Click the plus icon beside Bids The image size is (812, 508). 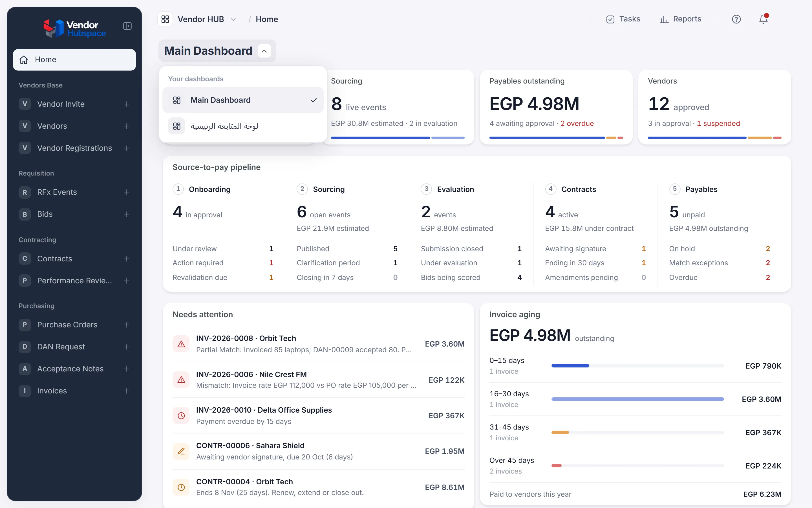127,214
